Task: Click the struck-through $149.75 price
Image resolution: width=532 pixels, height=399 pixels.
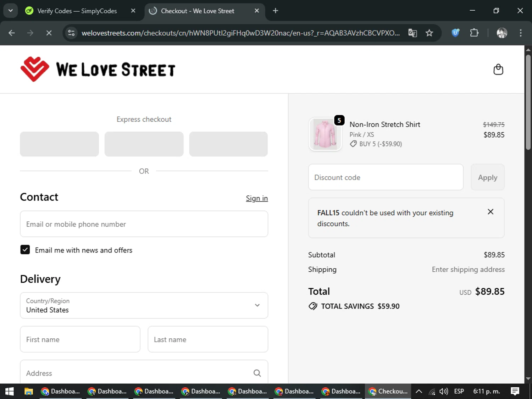Action: [x=494, y=124]
